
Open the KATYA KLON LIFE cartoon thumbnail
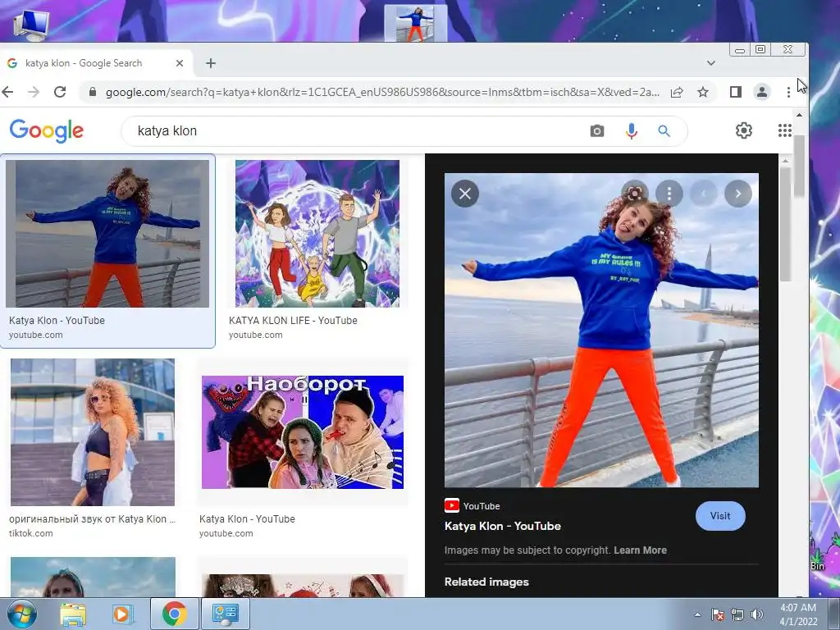click(x=317, y=234)
